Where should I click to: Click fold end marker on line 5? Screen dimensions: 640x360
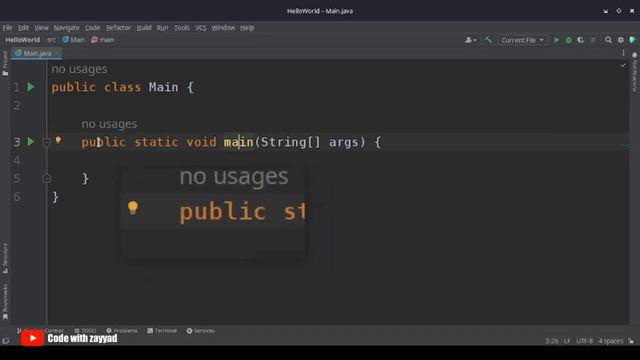46,178
